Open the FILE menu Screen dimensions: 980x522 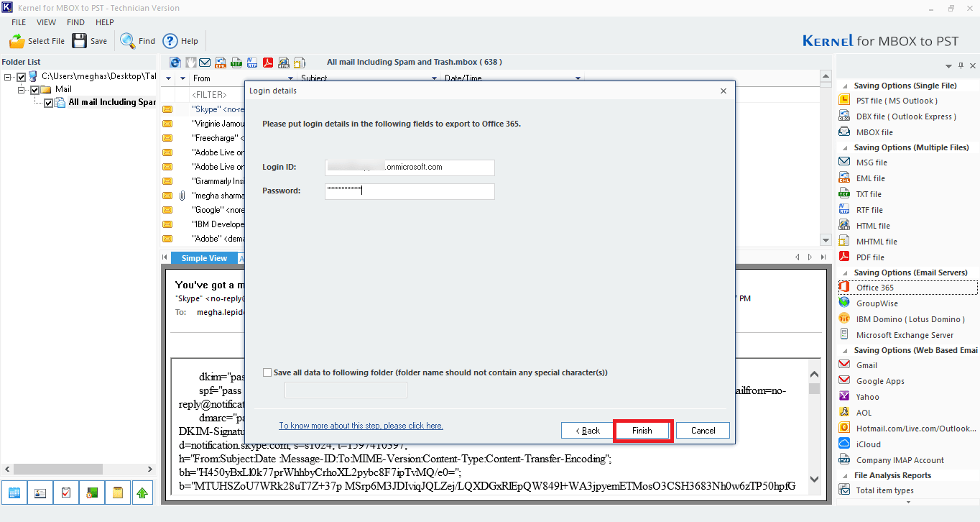19,22
